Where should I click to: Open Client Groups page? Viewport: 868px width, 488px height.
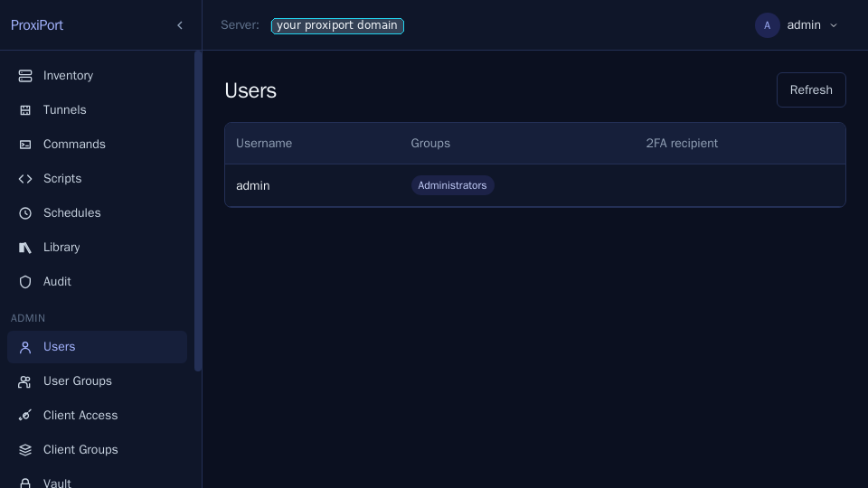[x=97, y=450]
